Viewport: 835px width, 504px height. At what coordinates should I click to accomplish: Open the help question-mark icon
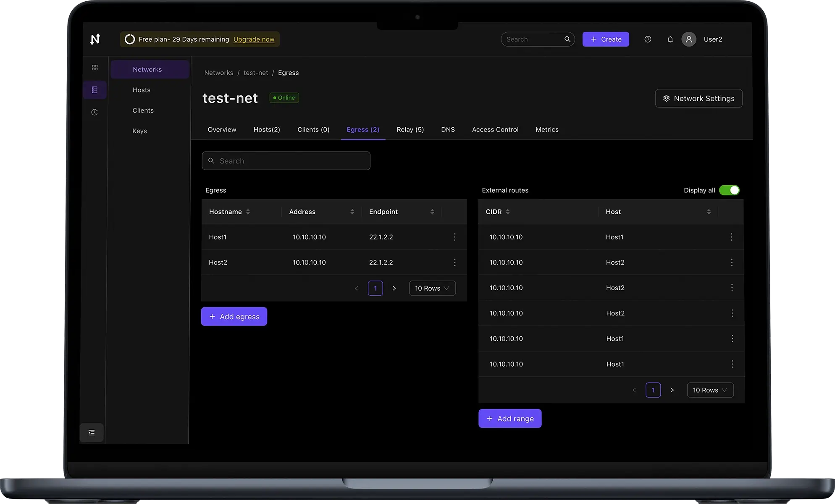pos(647,39)
